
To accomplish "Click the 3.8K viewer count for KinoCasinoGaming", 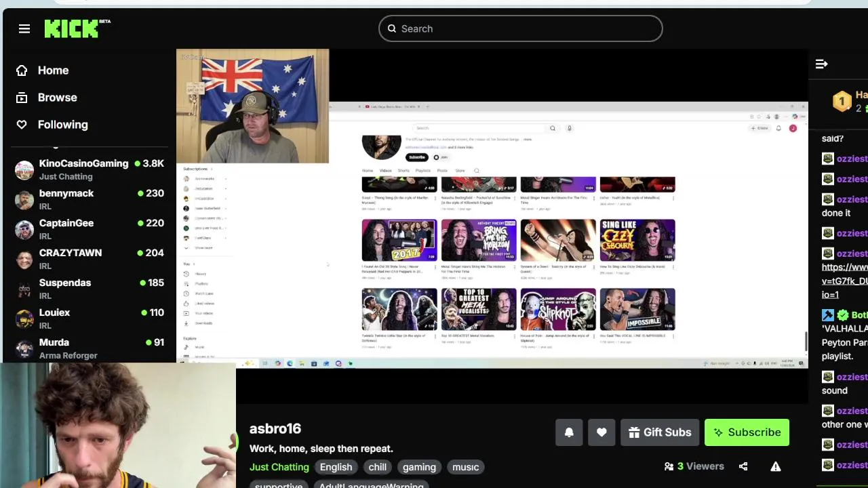I will [149, 163].
